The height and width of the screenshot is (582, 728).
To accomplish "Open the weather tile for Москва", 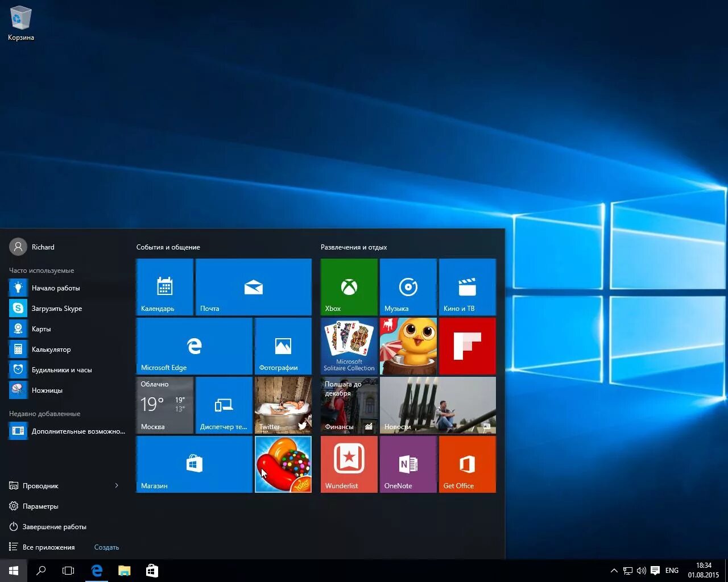I will click(x=165, y=405).
